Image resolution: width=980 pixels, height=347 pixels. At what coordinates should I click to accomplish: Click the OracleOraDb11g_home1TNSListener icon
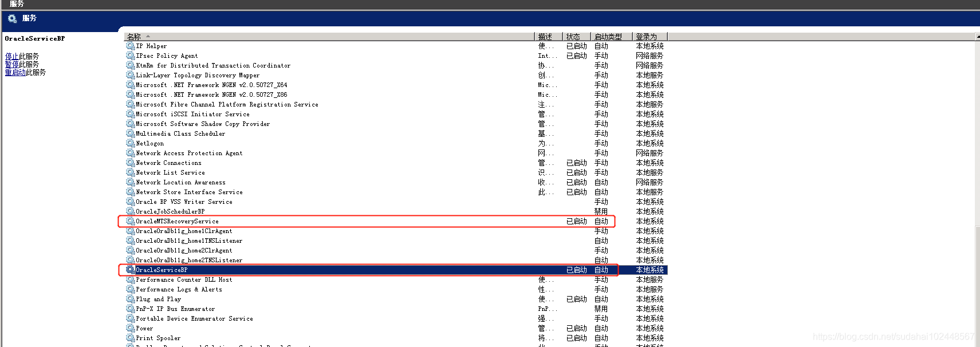pos(131,240)
